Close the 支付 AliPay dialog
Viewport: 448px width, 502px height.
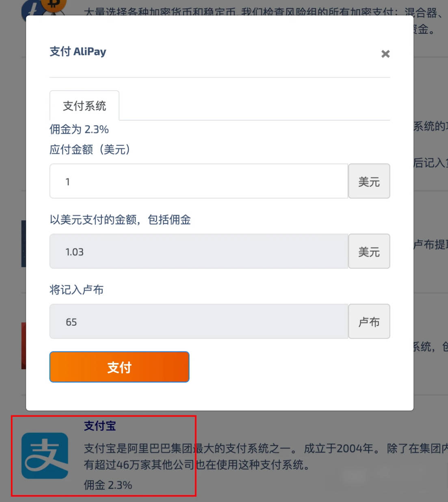point(385,54)
